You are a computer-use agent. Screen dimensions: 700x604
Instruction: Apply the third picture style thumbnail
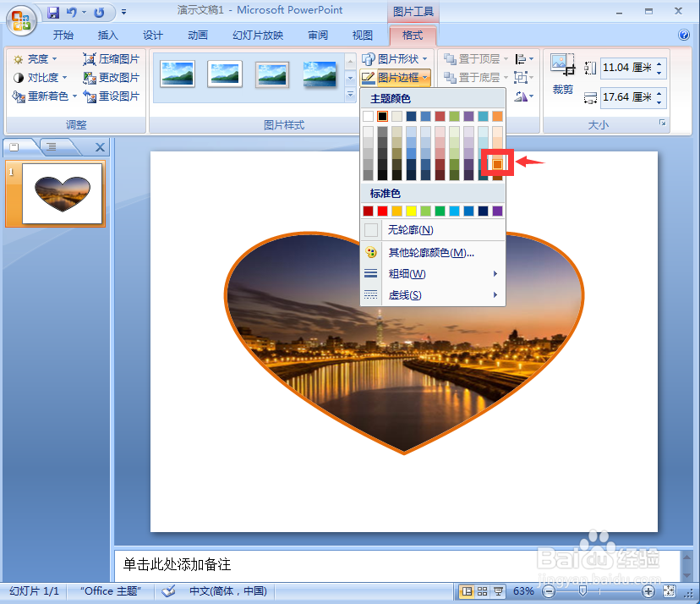(x=272, y=74)
